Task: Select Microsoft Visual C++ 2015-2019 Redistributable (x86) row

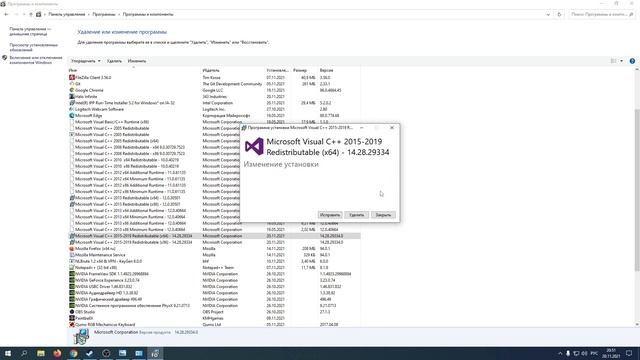Action: coord(214,242)
